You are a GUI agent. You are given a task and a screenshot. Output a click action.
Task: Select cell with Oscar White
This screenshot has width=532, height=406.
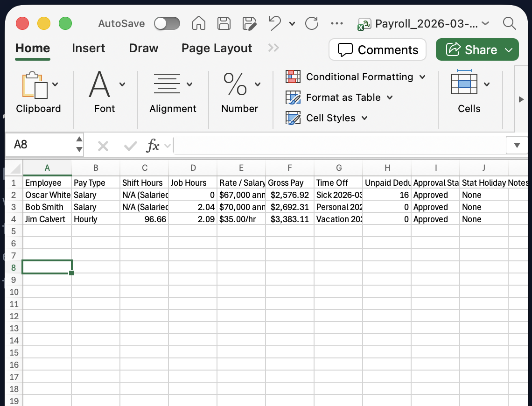(x=47, y=195)
